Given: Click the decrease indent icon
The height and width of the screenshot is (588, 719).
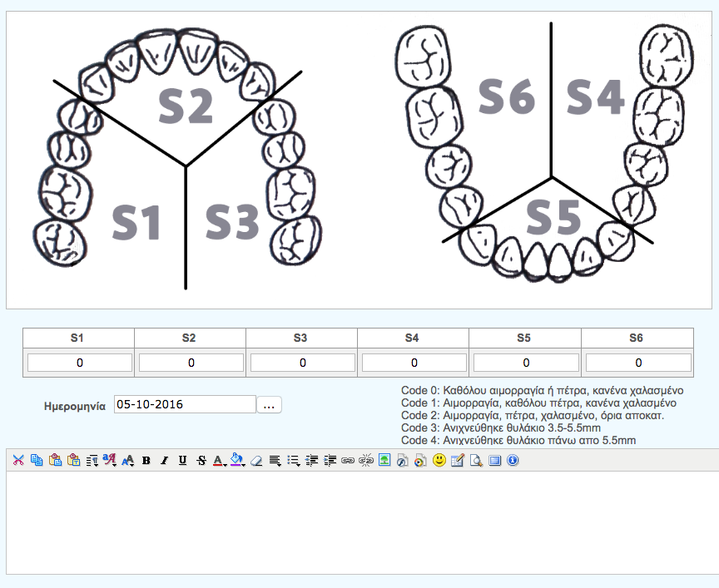Looking at the screenshot, I should coord(311,460).
